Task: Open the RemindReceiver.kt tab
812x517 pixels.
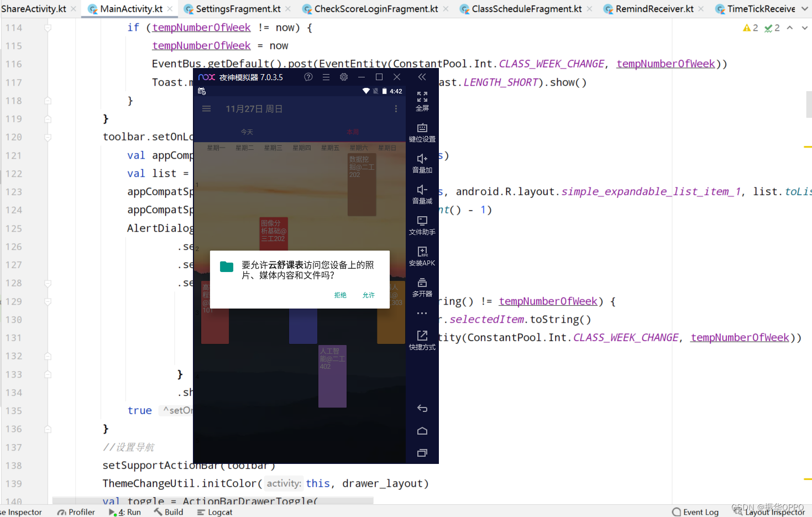Action: coord(654,9)
